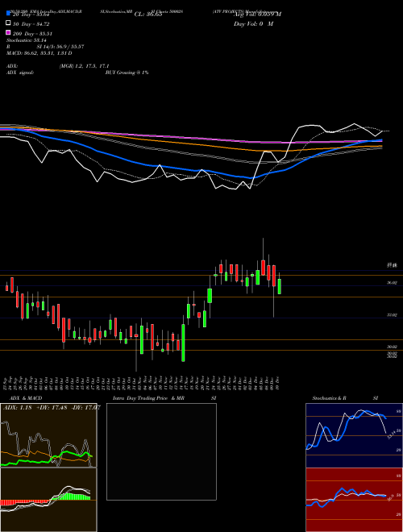Click the 'ADX signal:' label
The image size is (403, 532).
point(20,73)
